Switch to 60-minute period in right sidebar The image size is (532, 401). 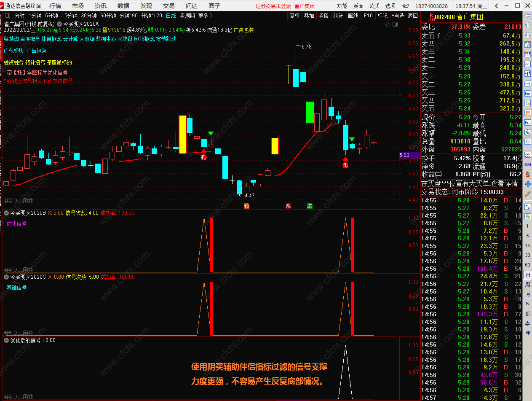527,265
